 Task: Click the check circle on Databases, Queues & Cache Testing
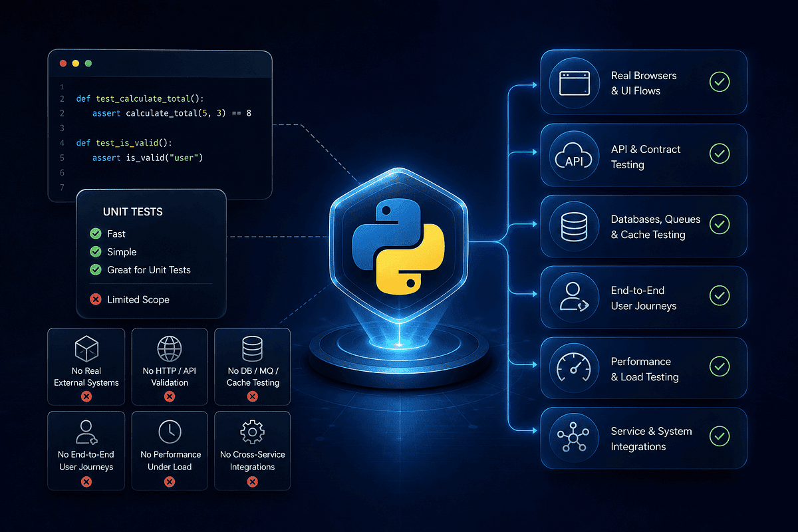tap(720, 224)
